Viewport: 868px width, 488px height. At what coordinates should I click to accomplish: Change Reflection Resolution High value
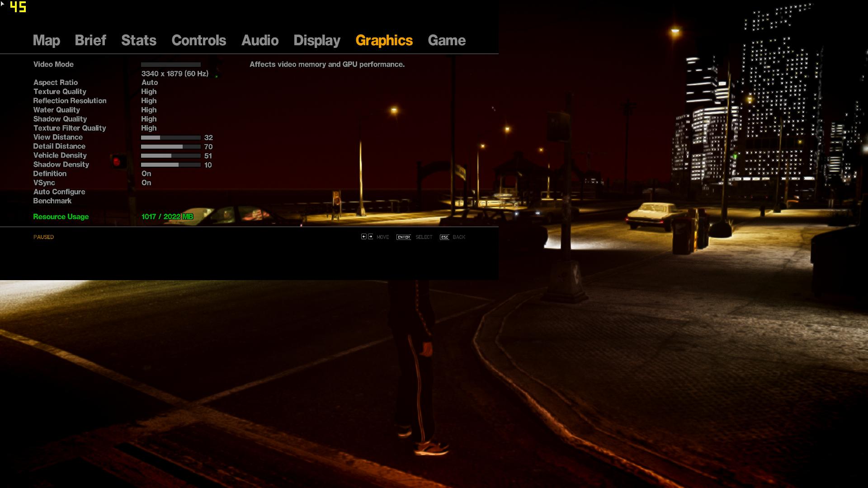149,101
